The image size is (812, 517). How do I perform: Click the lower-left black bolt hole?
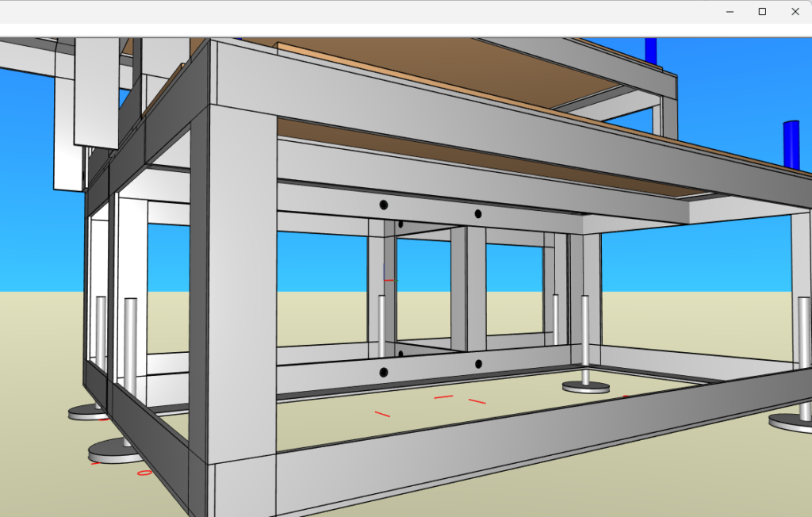pyautogui.click(x=383, y=372)
